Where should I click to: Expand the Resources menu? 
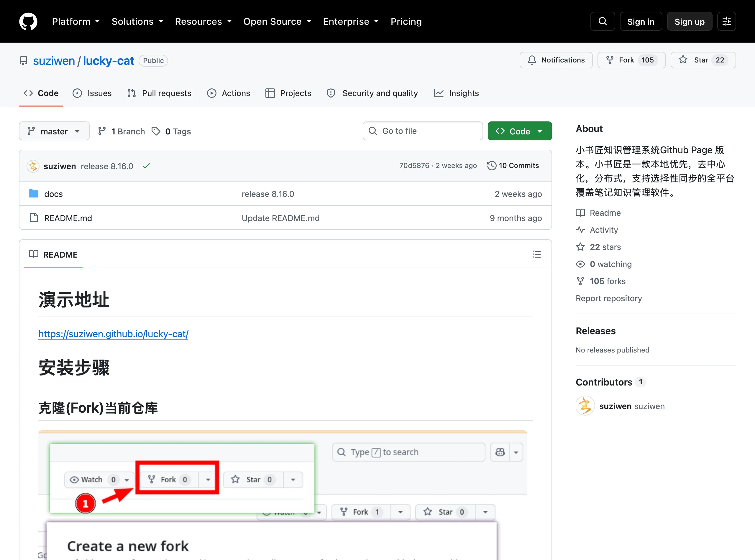pyautogui.click(x=203, y=21)
